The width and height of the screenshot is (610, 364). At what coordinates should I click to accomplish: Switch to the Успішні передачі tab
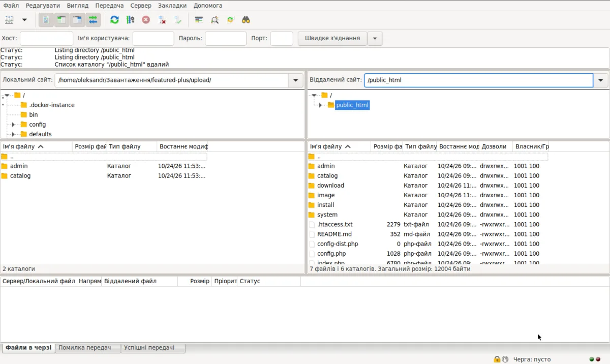pos(153,348)
